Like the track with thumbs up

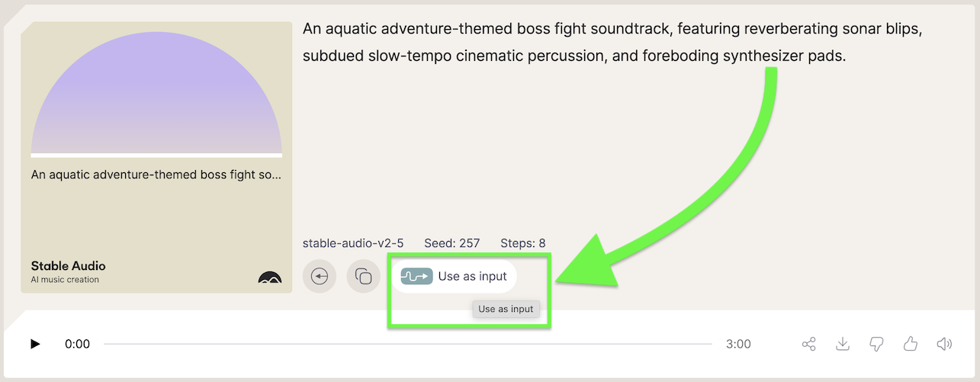(x=910, y=344)
